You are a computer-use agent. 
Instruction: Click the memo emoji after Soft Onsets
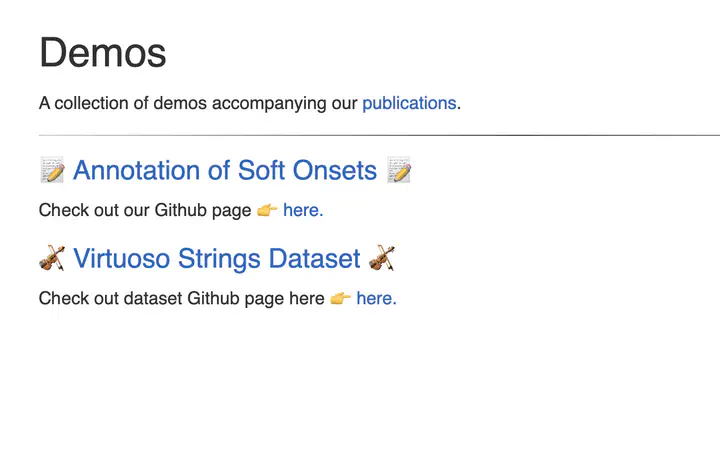[399, 171]
